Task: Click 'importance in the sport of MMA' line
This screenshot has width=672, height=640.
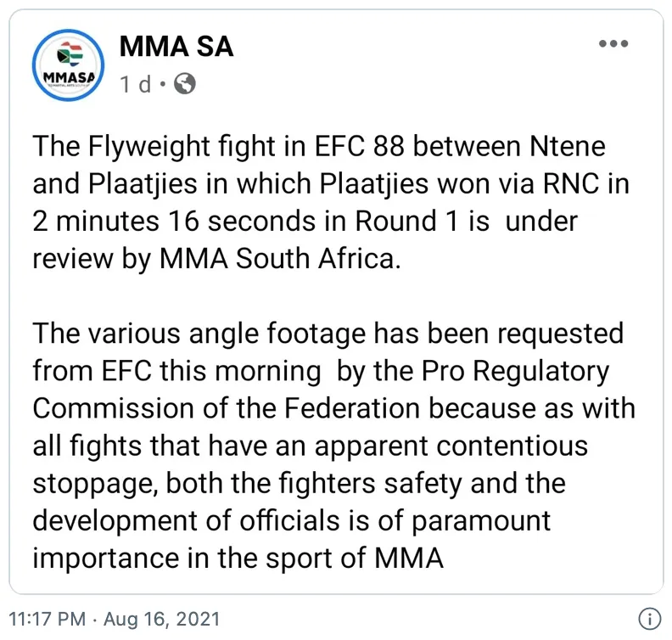Action: [x=238, y=559]
